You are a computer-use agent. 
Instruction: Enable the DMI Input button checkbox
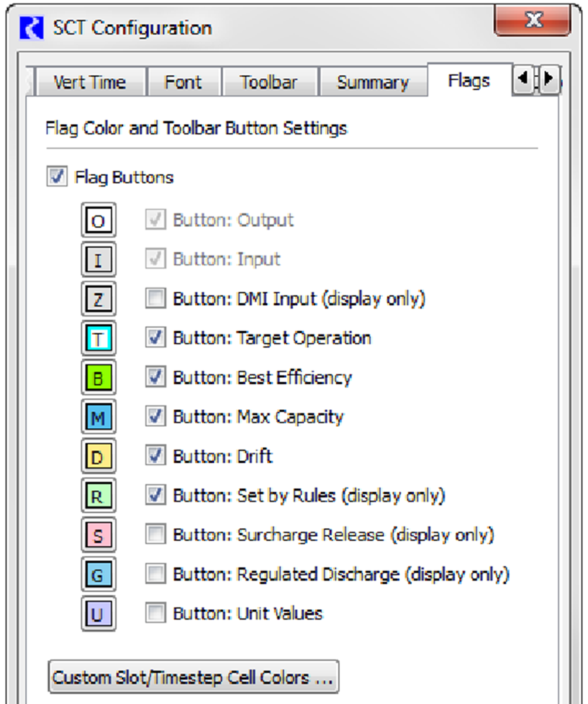tap(155, 298)
